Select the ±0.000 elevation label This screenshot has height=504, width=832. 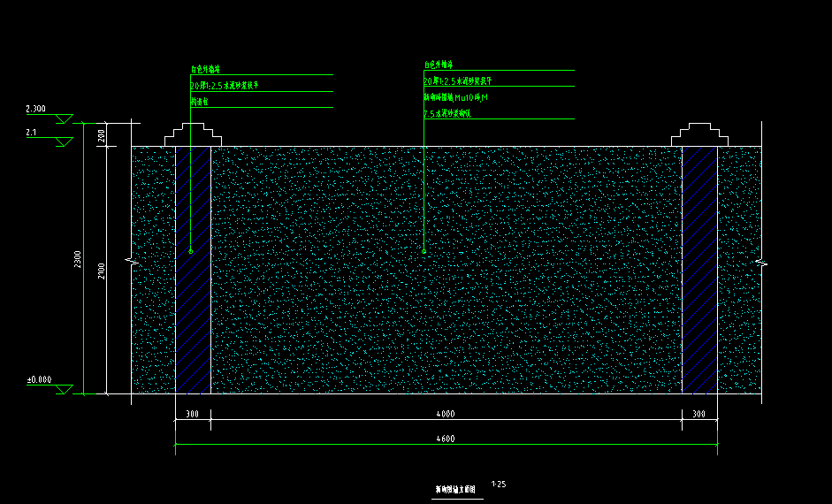tap(39, 380)
